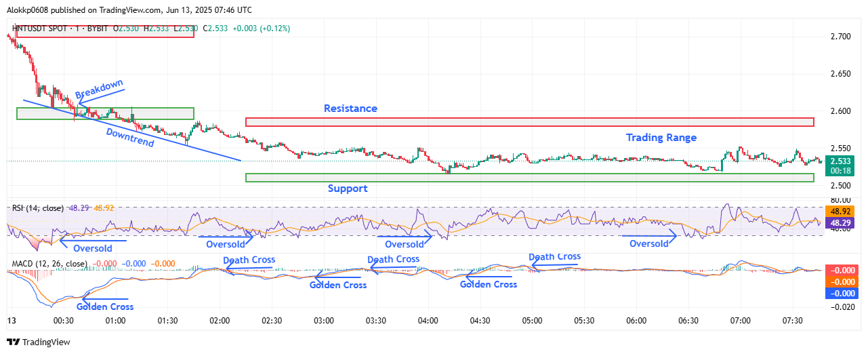Click the 06:00 time axis label

pyautogui.click(x=637, y=320)
